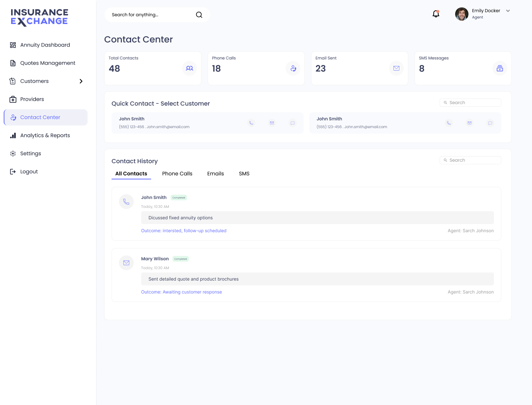Screen dimensions: 532x405
Task: Click the Quick Contact search field
Action: (x=470, y=103)
